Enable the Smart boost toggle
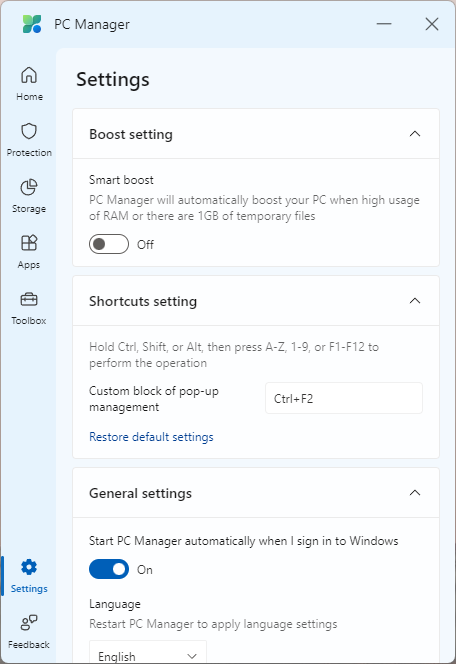 point(109,244)
